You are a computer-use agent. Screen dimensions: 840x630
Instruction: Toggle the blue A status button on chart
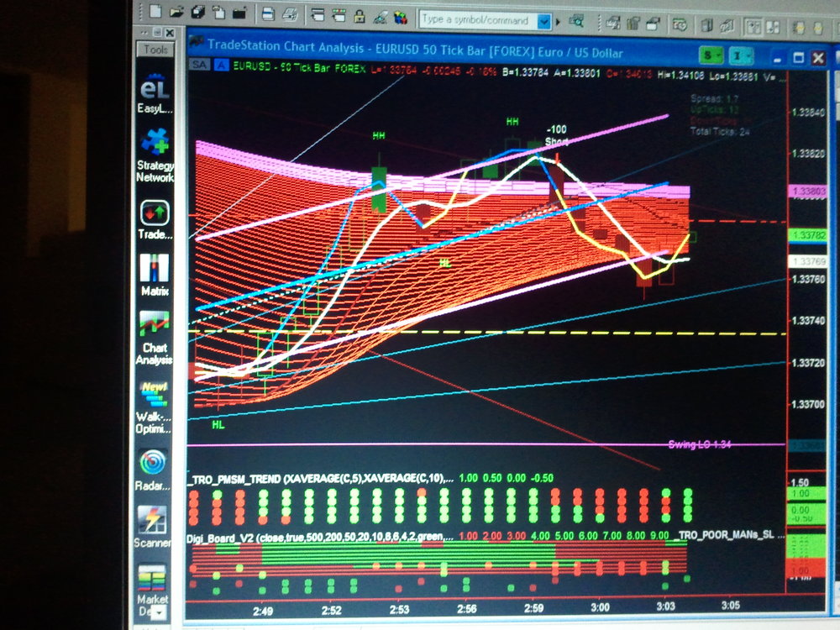[x=221, y=66]
